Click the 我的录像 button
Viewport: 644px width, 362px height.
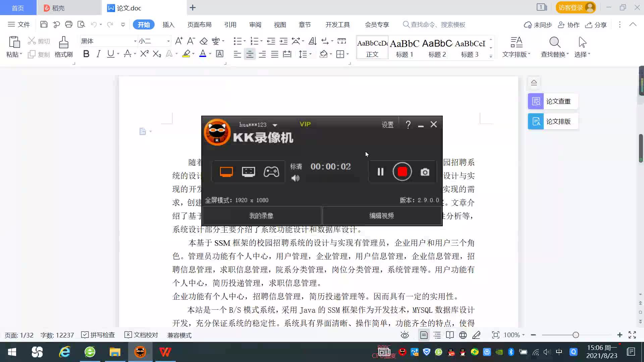261,216
